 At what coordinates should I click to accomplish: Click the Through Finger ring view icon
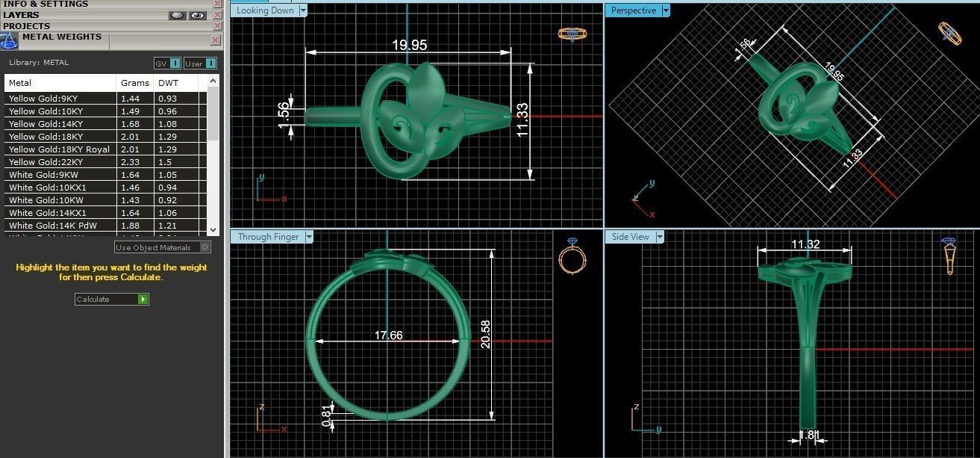click(572, 256)
